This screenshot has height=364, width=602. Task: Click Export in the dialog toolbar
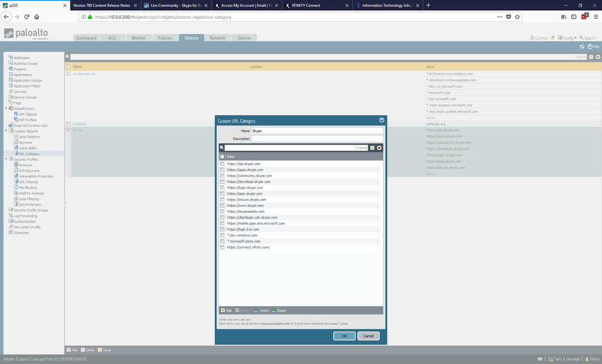[279, 310]
